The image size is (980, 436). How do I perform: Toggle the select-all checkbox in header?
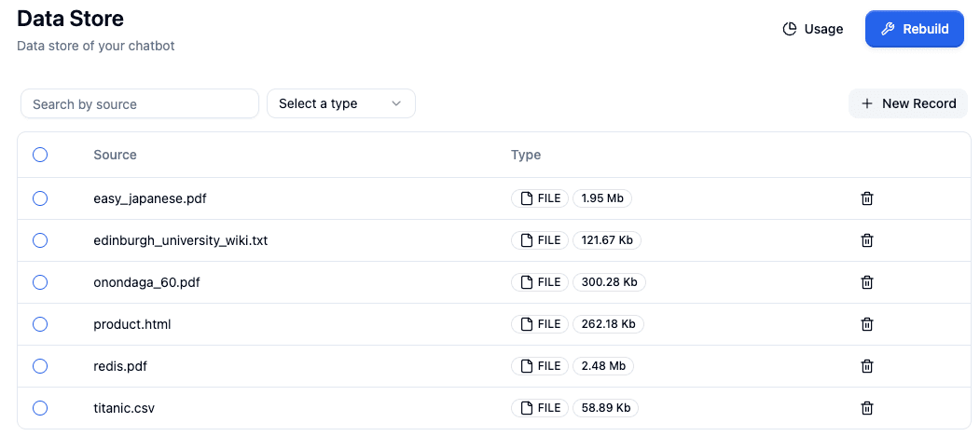click(x=40, y=155)
